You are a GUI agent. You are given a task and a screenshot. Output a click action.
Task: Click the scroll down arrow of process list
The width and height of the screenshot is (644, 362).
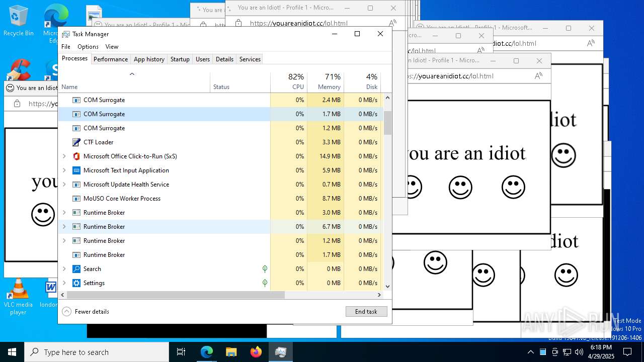(387, 287)
